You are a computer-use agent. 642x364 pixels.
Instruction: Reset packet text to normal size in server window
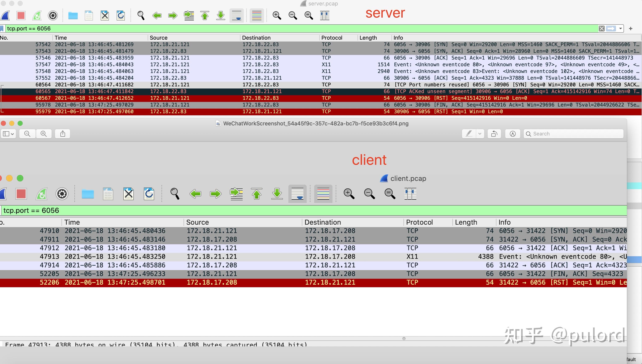309,16
